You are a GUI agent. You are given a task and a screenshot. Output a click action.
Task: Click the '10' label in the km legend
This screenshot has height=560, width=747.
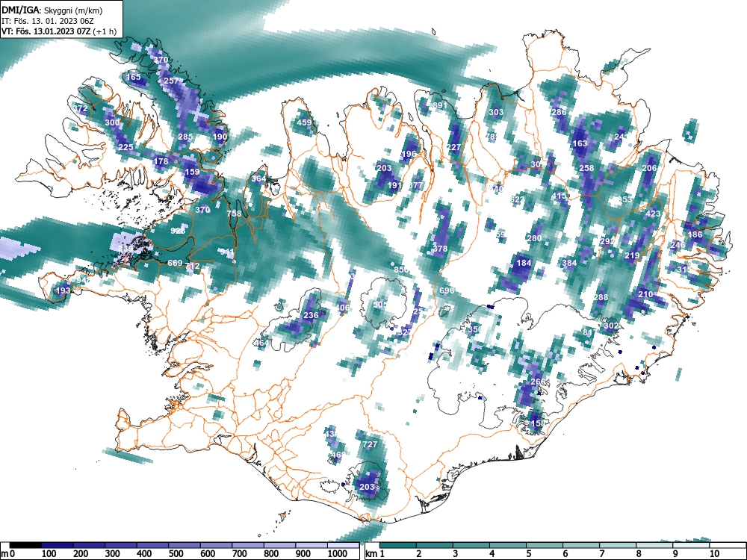[x=714, y=554]
